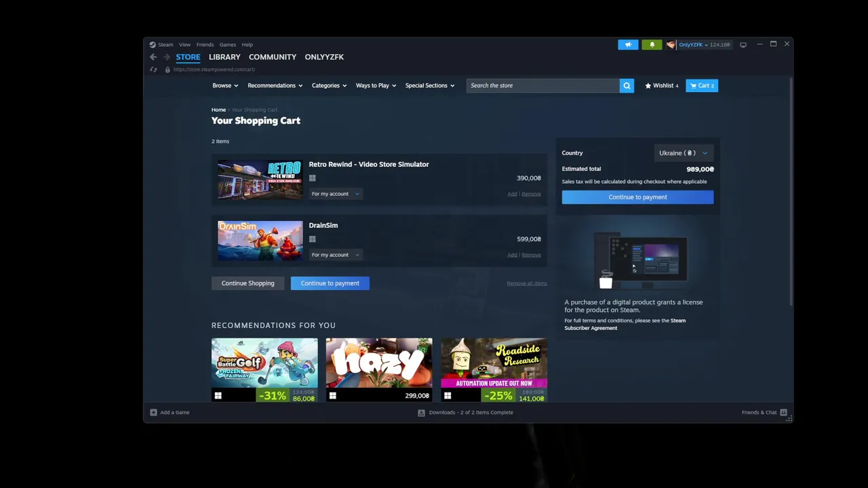The image size is (868, 488).
Task: Open the Friends menu
Action: click(x=205, y=45)
